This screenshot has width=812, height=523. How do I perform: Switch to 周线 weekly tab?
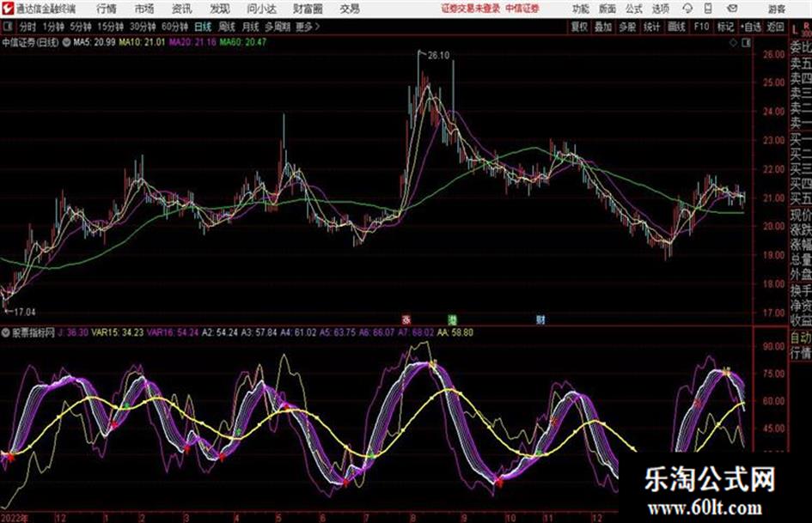226,27
